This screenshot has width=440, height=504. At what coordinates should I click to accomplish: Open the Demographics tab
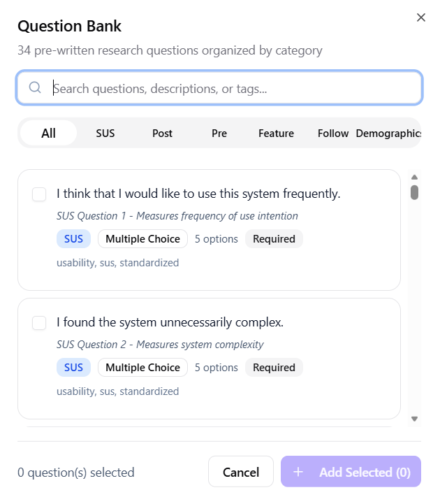pos(388,133)
